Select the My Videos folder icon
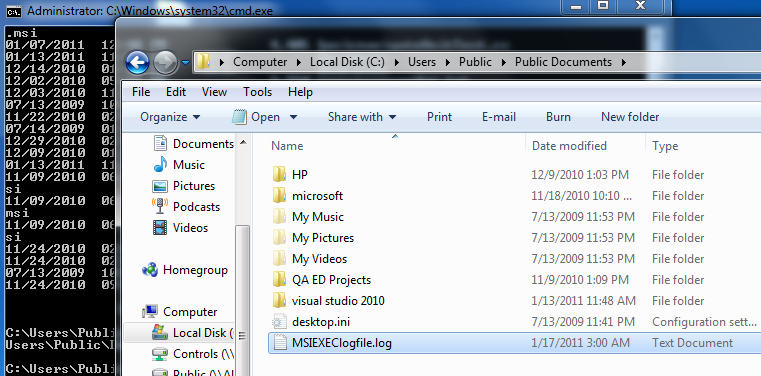 (279, 259)
